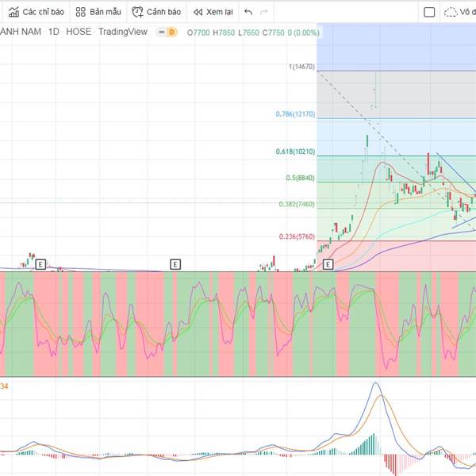This screenshot has width=476, height=476.
Task: Click the redo arrow icon
Action: pos(264,12)
